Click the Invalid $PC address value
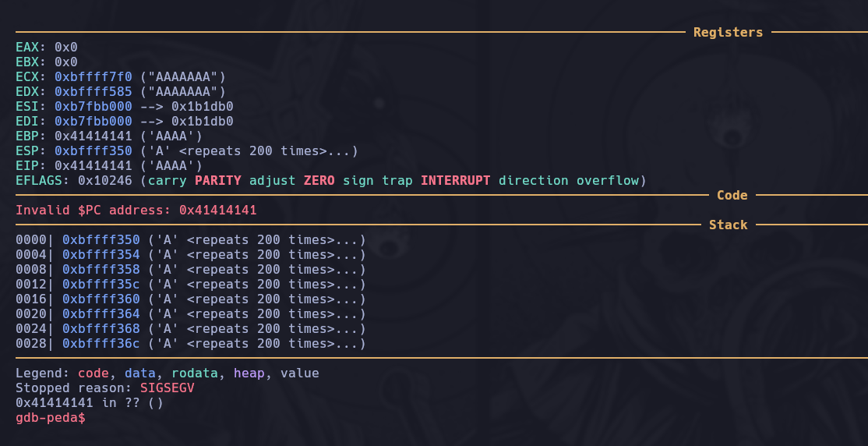Screen dimensions: 868x446 217,210
